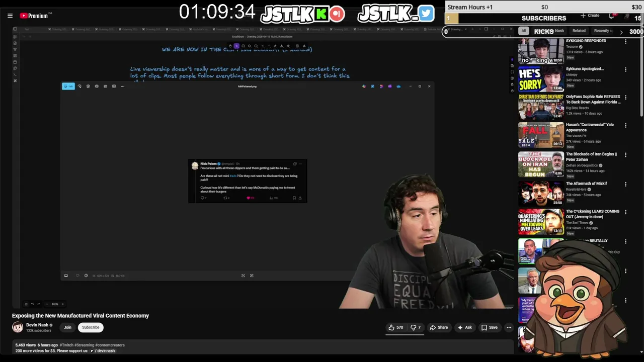Viewport: 644px width, 362px height.
Task: Open options menu for SYKKUNO RESPONDED video
Action: point(626,41)
